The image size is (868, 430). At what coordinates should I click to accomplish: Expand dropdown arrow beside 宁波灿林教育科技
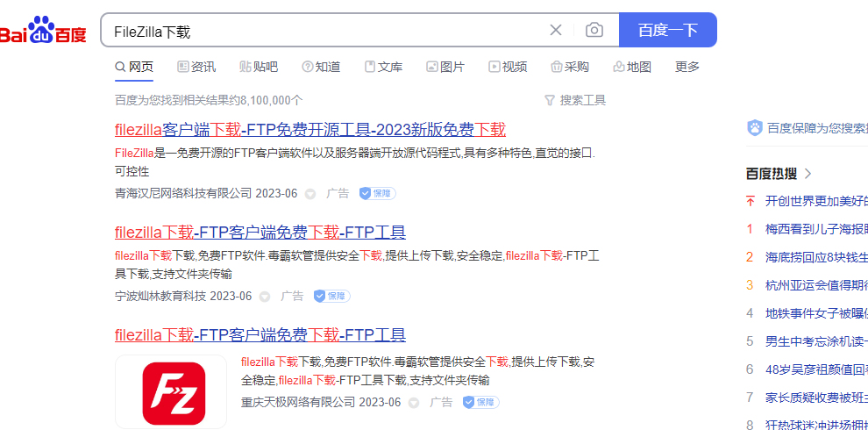[265, 297]
